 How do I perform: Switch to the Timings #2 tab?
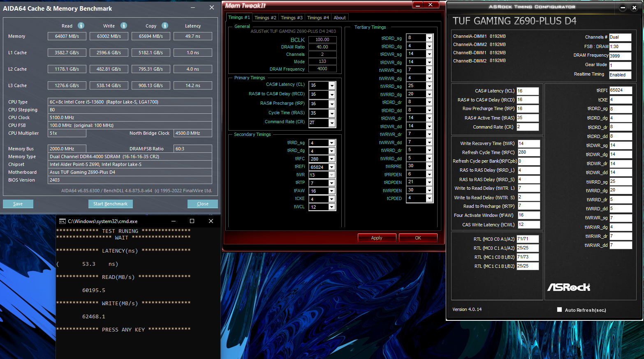click(x=265, y=18)
